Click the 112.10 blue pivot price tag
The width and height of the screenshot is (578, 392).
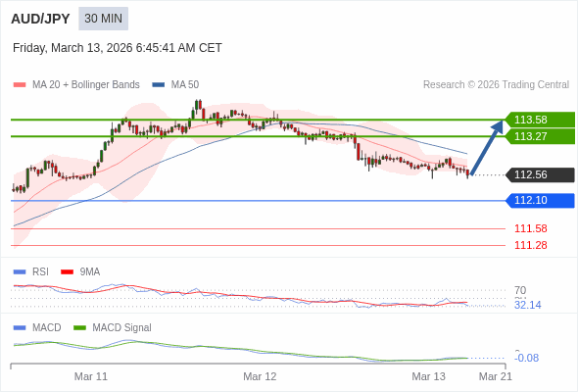tap(540, 201)
